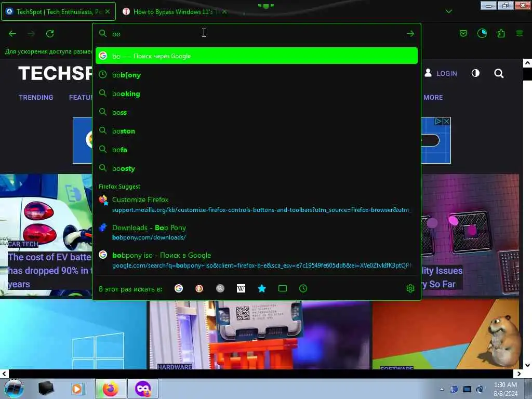Choose the bofa search suggestion
532x399 pixels.
[257, 150]
